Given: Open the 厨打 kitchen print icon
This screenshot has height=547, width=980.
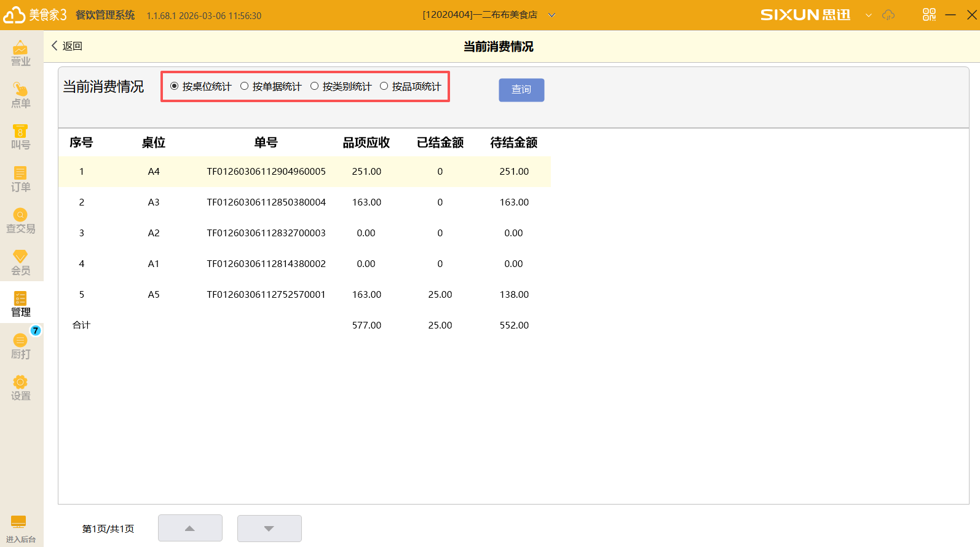Looking at the screenshot, I should click(x=20, y=346).
